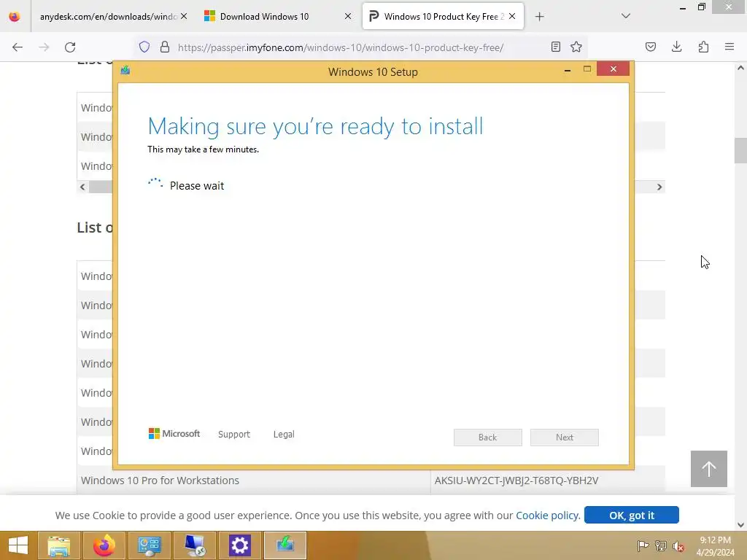Open File Explorer from taskbar

(59, 545)
